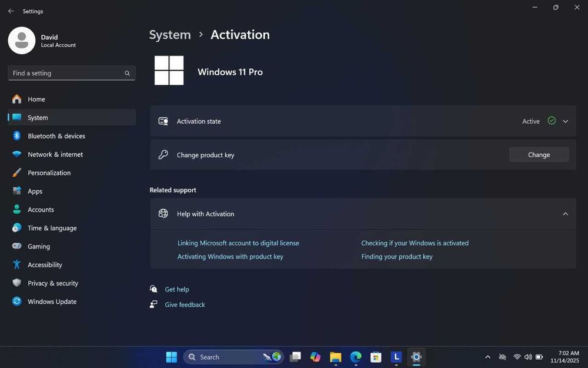Open Activating Windows with product key link
The width and height of the screenshot is (588, 368).
click(230, 257)
